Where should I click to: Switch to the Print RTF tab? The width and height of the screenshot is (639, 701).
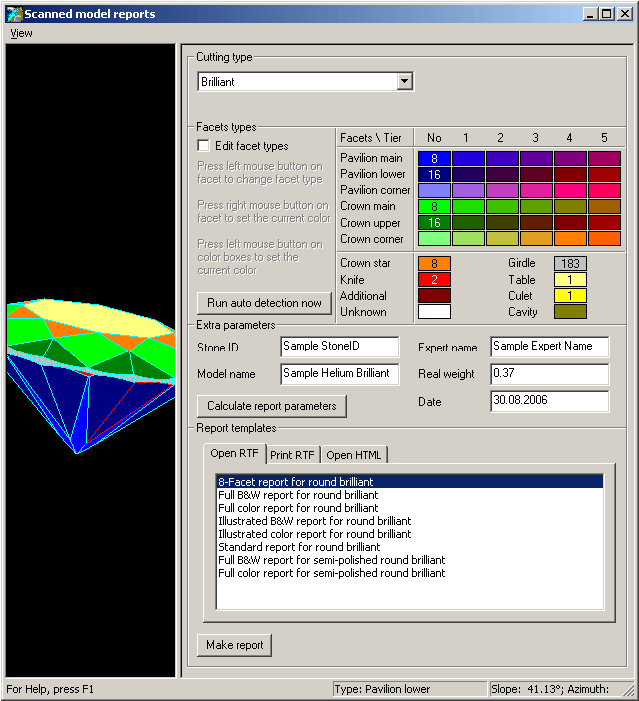[292, 455]
